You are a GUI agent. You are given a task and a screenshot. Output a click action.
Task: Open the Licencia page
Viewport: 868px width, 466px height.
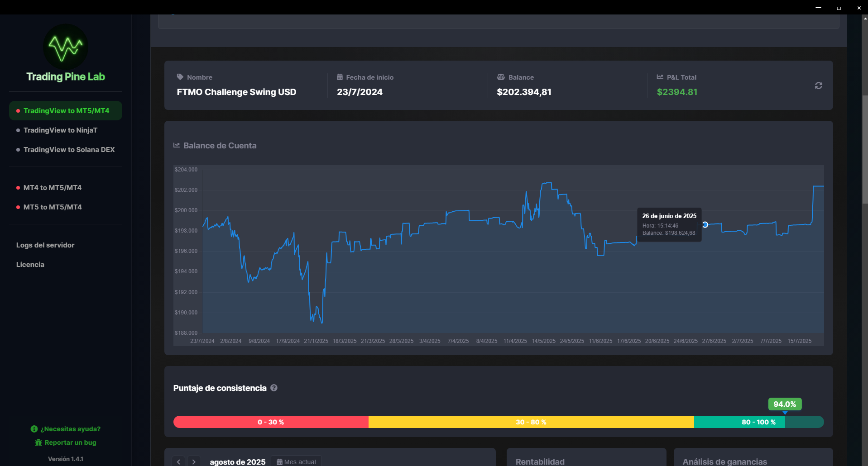click(30, 265)
